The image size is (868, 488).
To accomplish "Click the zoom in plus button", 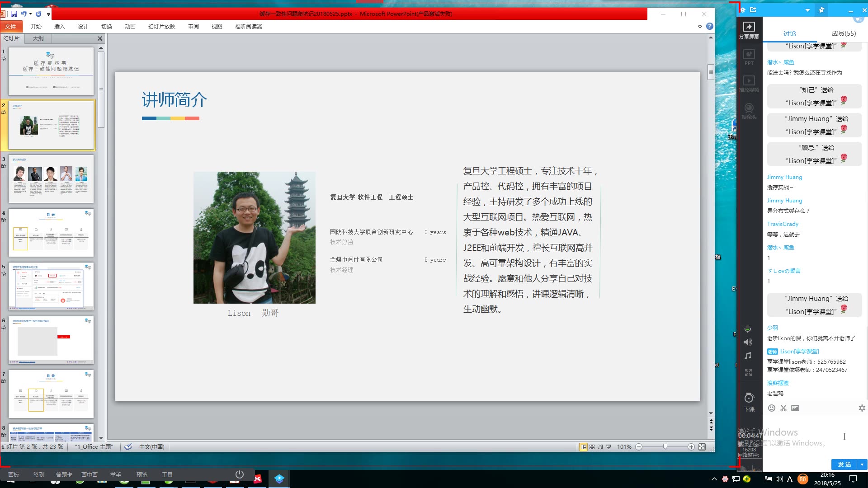I will click(691, 447).
